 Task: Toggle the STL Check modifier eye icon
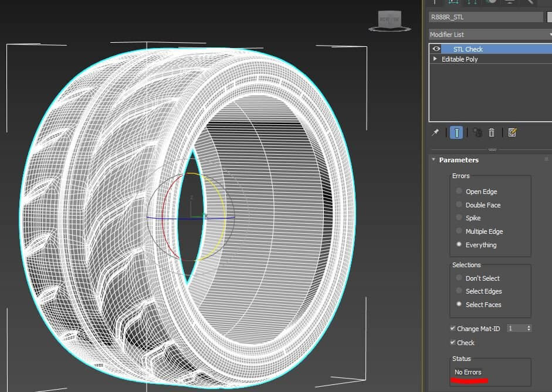436,49
